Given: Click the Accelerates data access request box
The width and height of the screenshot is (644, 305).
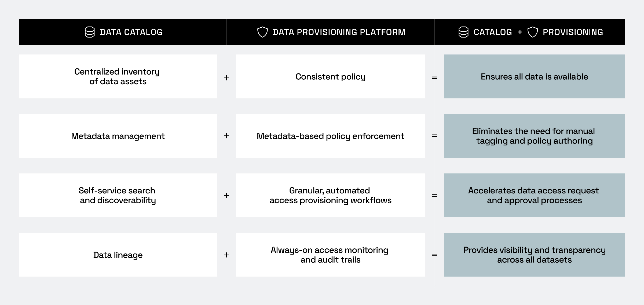Looking at the screenshot, I should [x=534, y=195].
